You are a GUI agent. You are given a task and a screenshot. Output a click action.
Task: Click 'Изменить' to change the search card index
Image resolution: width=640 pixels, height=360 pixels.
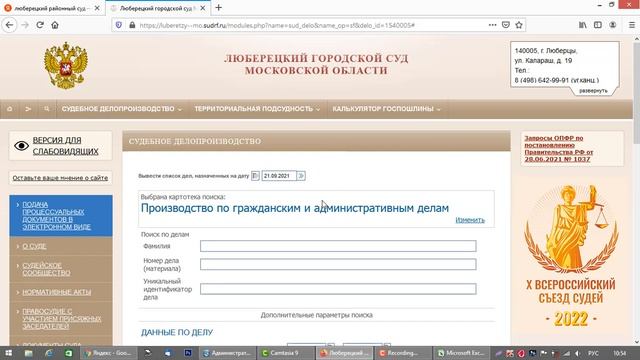[x=470, y=220]
